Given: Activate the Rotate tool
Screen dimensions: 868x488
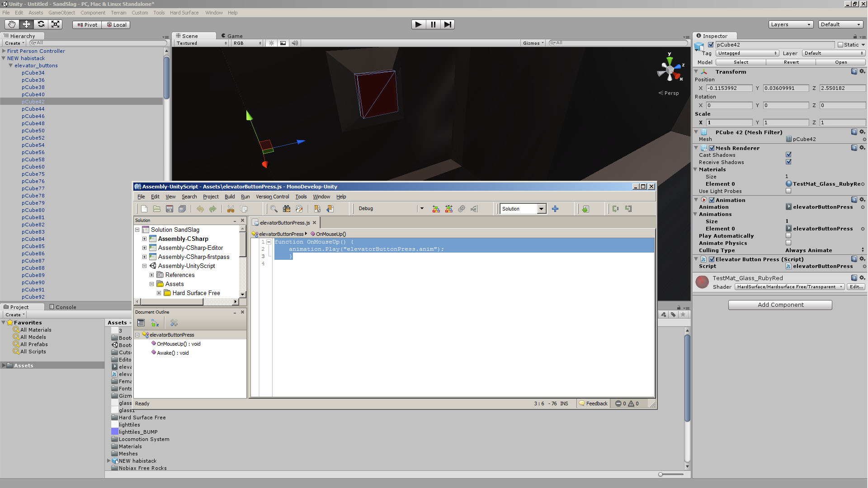Looking at the screenshot, I should click(x=41, y=24).
